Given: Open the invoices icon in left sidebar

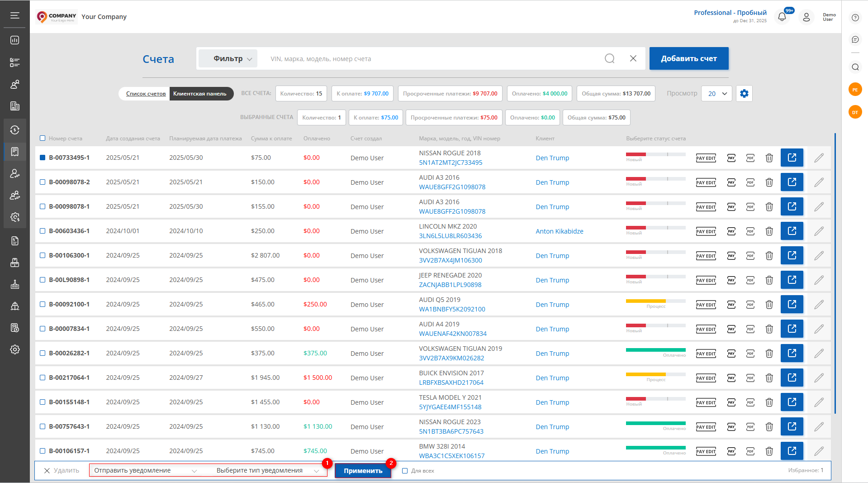Looking at the screenshot, I should point(15,152).
